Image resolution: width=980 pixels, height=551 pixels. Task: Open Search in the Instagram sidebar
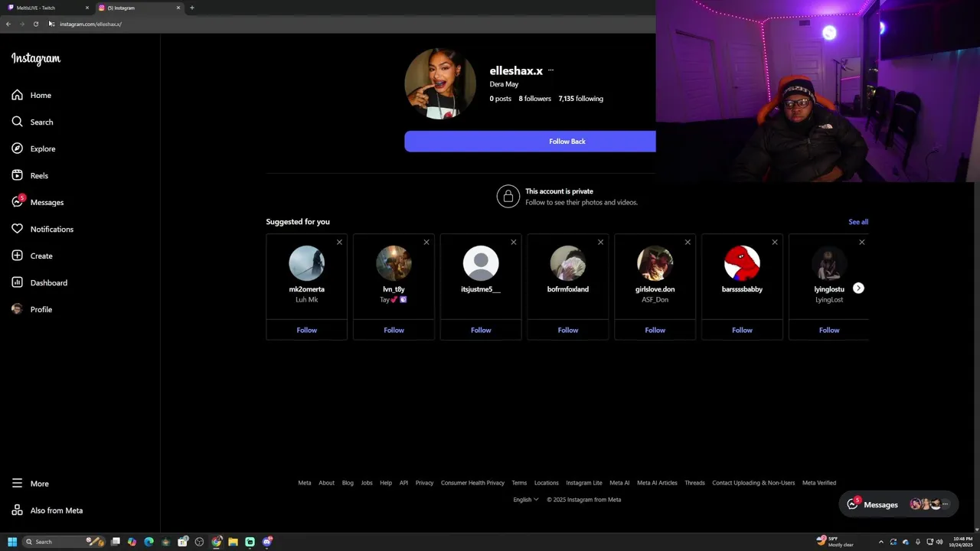tap(32, 122)
